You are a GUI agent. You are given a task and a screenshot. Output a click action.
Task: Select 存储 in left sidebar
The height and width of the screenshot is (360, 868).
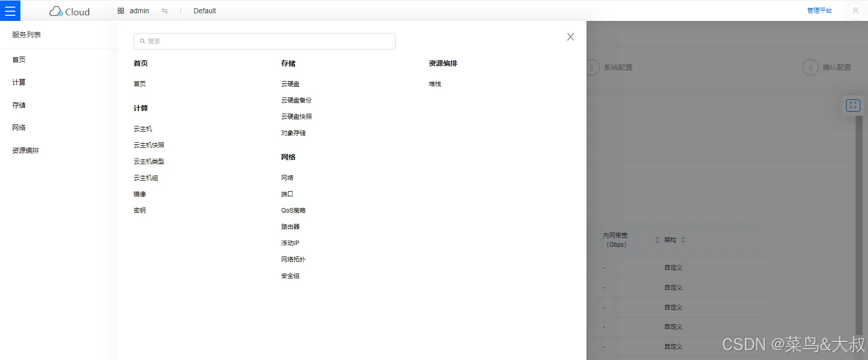pos(19,105)
